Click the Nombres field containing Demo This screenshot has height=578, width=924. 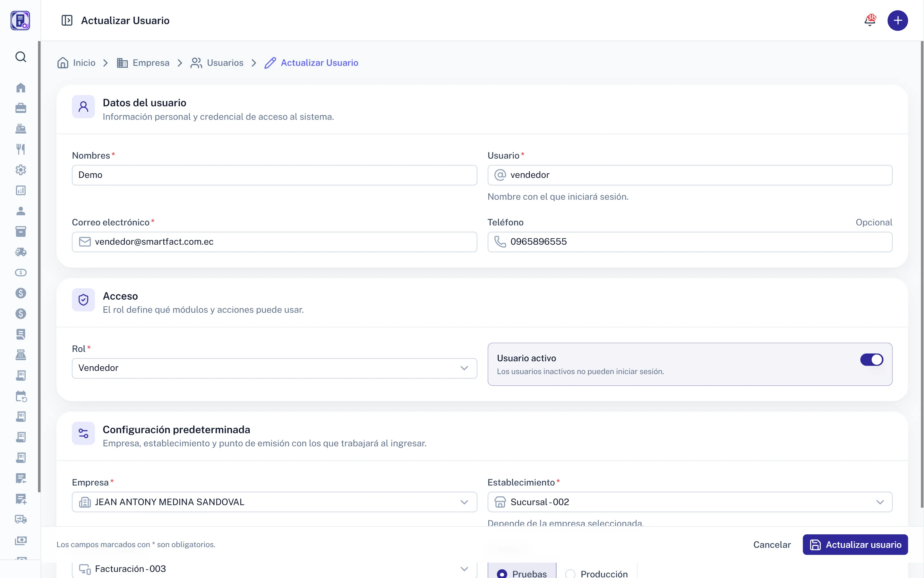coord(274,175)
